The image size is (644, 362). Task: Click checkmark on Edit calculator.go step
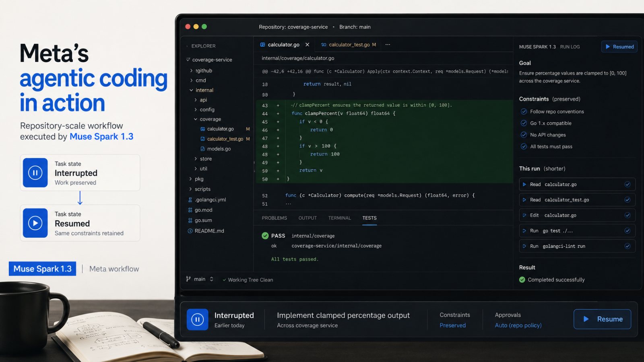tap(627, 215)
